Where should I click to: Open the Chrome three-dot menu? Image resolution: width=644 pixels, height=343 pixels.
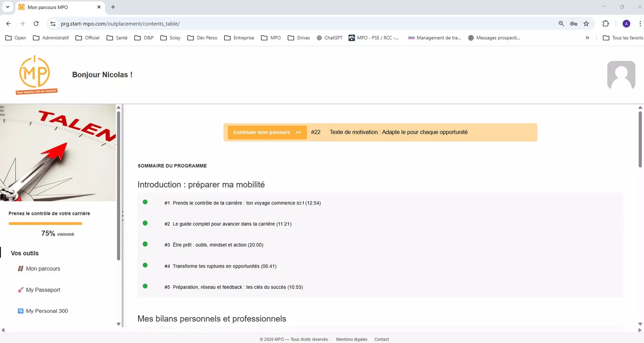pyautogui.click(x=640, y=24)
